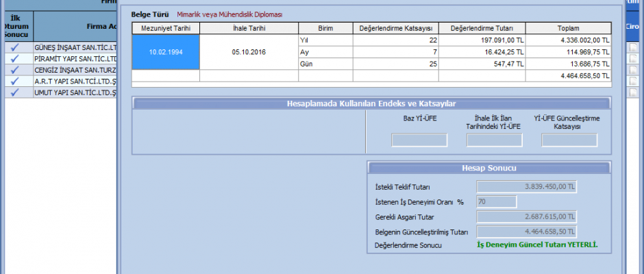This screenshot has width=644, height=274.
Task: Click the Gerekli Asgari Tutar field
Action: (x=526, y=216)
